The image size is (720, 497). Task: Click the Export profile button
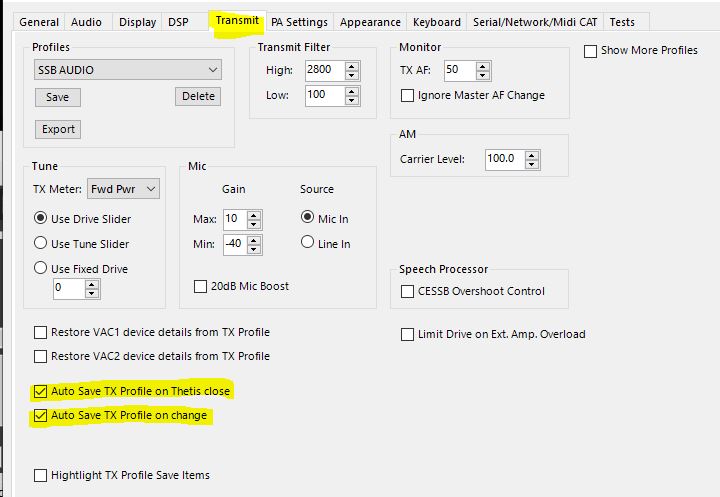click(58, 129)
